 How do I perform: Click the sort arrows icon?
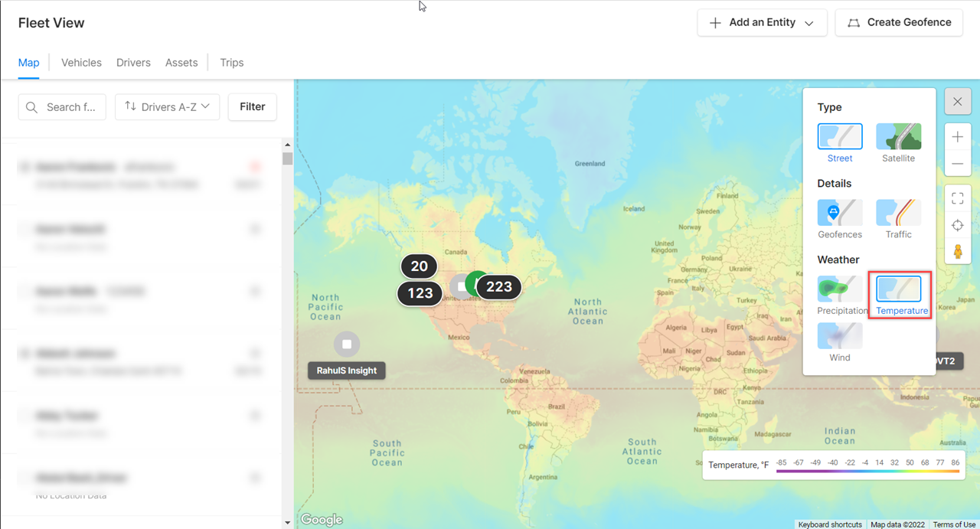click(130, 106)
